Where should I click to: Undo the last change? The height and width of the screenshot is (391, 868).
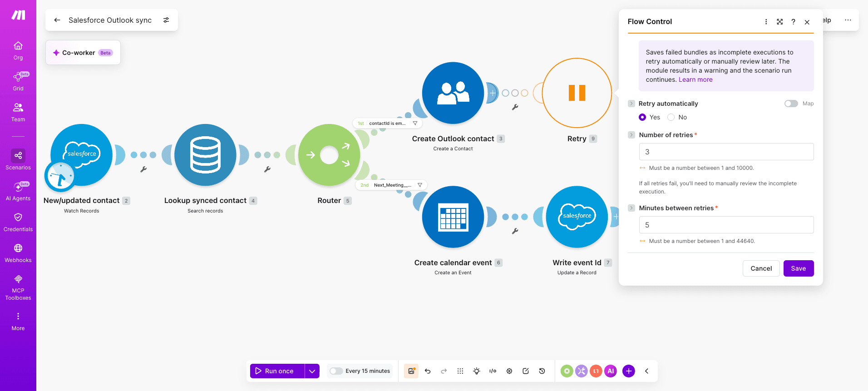[428, 371]
